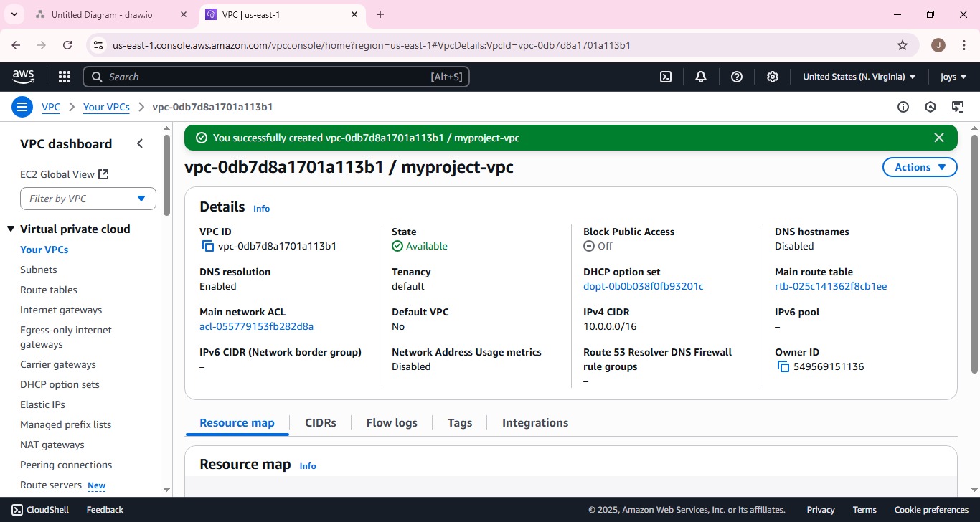Open the console settings gear
This screenshot has height=522, width=980.
coord(773,77)
